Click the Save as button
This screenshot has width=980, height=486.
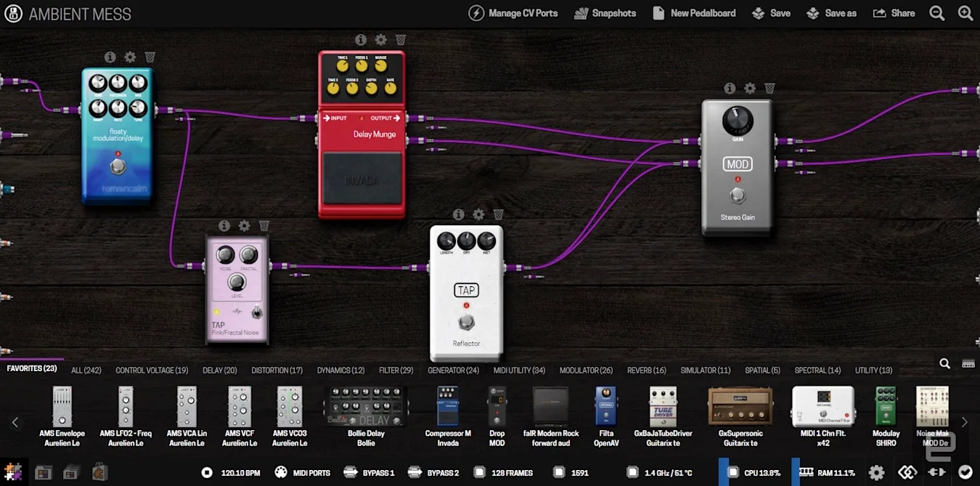pos(832,13)
